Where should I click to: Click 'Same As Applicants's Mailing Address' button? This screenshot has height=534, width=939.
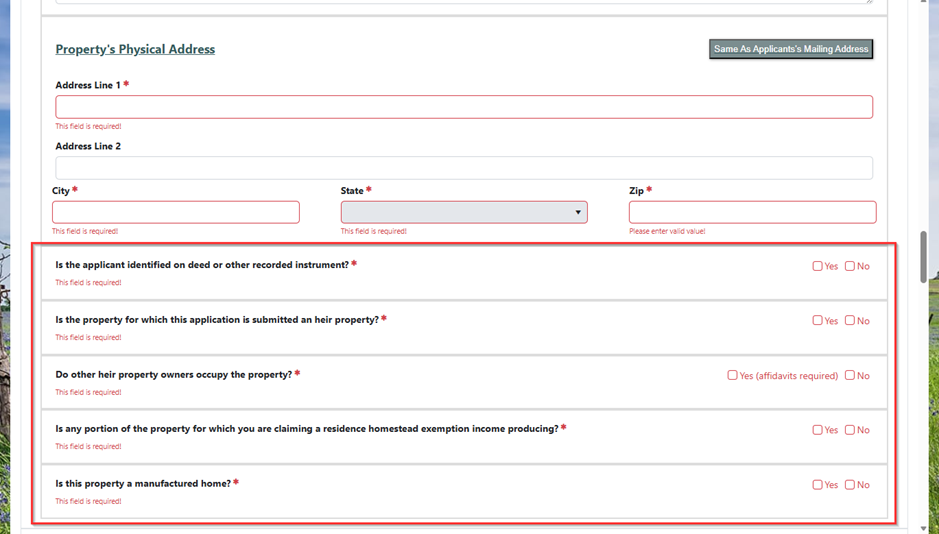pyautogui.click(x=790, y=49)
